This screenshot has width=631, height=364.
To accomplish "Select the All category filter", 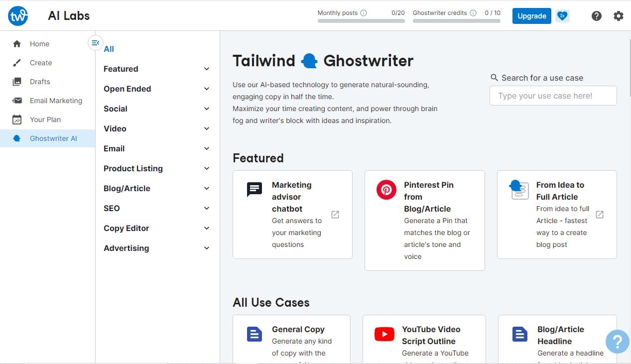I will [x=109, y=49].
